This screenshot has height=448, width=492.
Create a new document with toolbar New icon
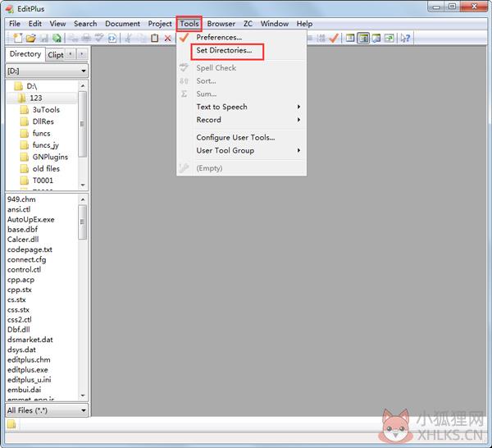tap(17, 38)
